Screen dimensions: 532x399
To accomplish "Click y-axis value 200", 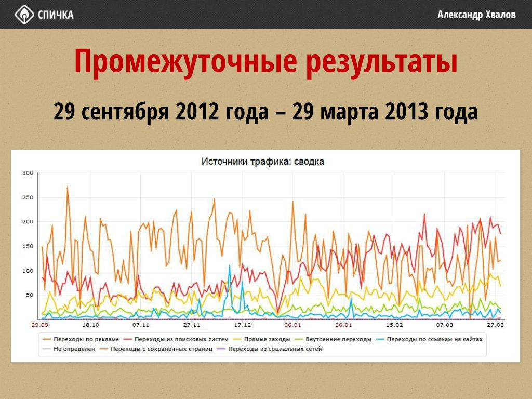I will pos(28,222).
